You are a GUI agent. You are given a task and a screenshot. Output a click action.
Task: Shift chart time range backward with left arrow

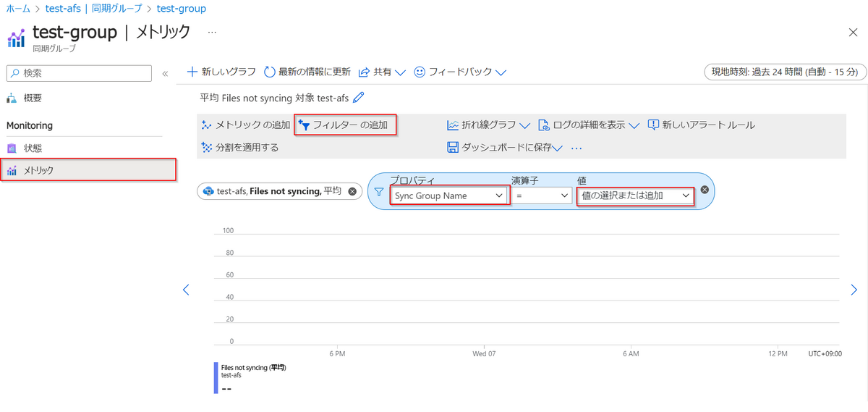coord(186,290)
